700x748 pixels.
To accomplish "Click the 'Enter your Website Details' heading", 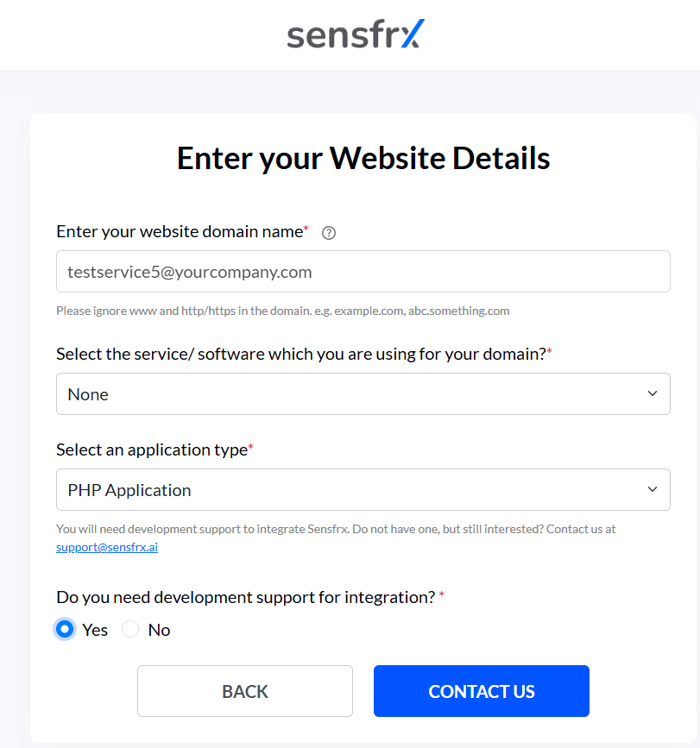I will pos(363,159).
